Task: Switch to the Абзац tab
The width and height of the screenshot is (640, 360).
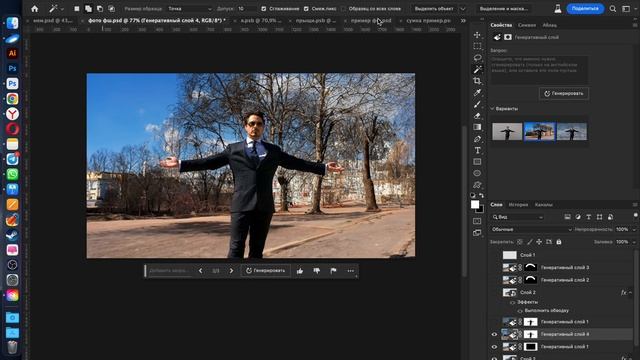Action: [x=550, y=25]
